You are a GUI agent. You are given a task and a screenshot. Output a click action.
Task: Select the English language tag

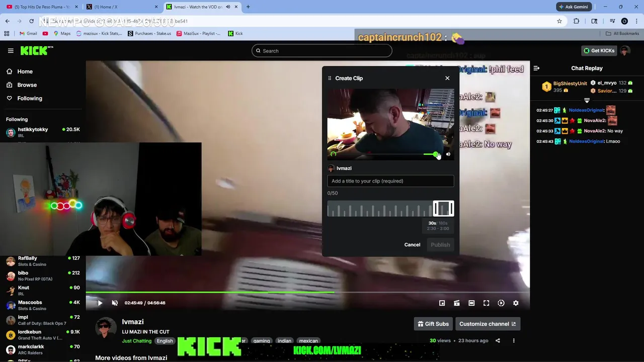point(165,341)
